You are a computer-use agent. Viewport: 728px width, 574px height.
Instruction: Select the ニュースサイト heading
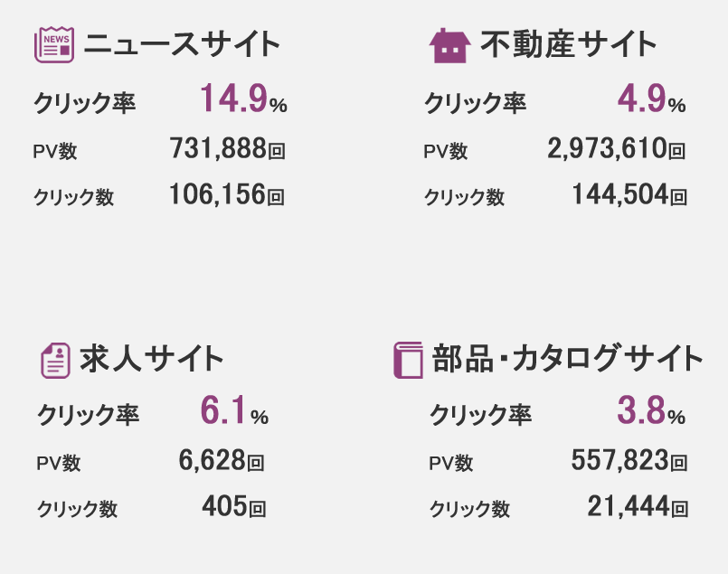(182, 44)
